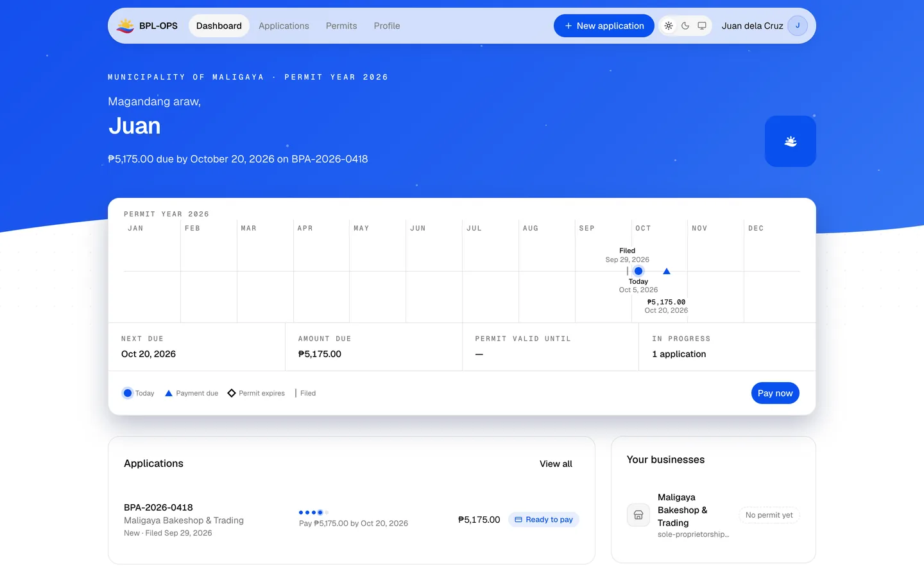Viewport: 924px width, 578px height.
Task: Click the Filed legend entry
Action: (305, 393)
